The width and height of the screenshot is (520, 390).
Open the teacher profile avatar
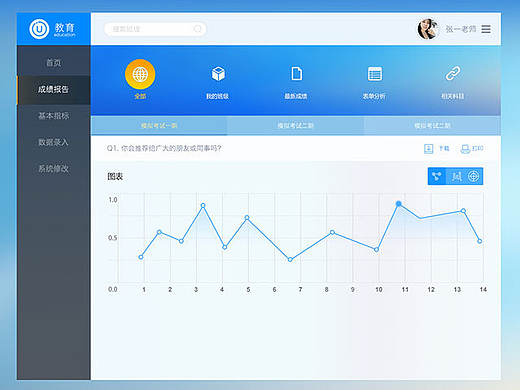coord(428,29)
